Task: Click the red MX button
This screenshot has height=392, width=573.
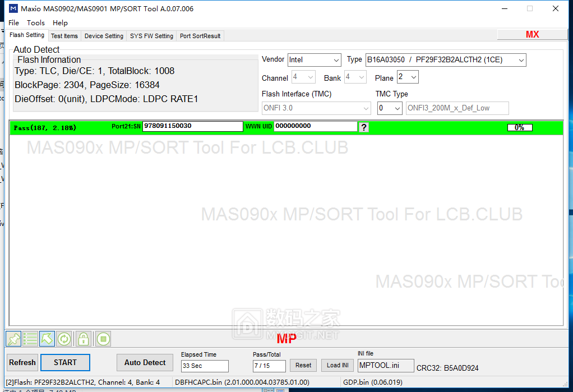Action: [533, 34]
